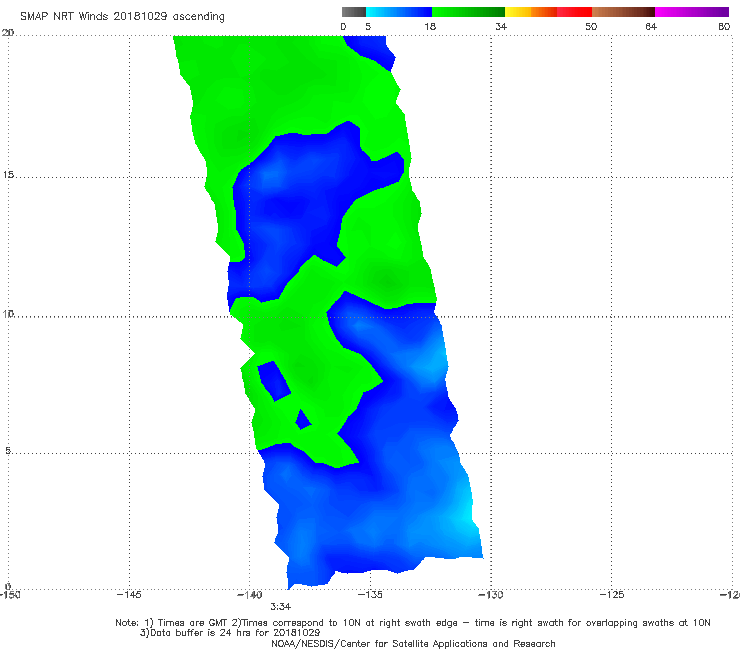
Task: Click the longitude axis label "-145"
Action: pyautogui.click(x=129, y=595)
